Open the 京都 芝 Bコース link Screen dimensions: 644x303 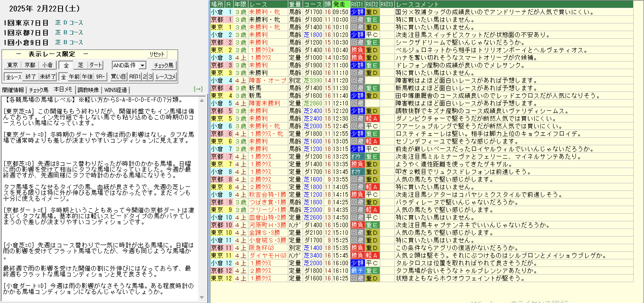pos(69,32)
